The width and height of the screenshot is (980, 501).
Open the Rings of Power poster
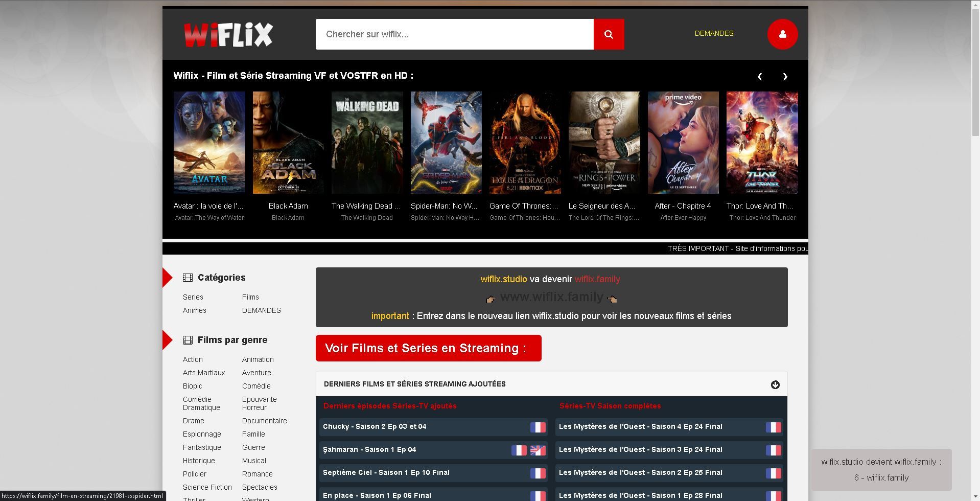[604, 143]
